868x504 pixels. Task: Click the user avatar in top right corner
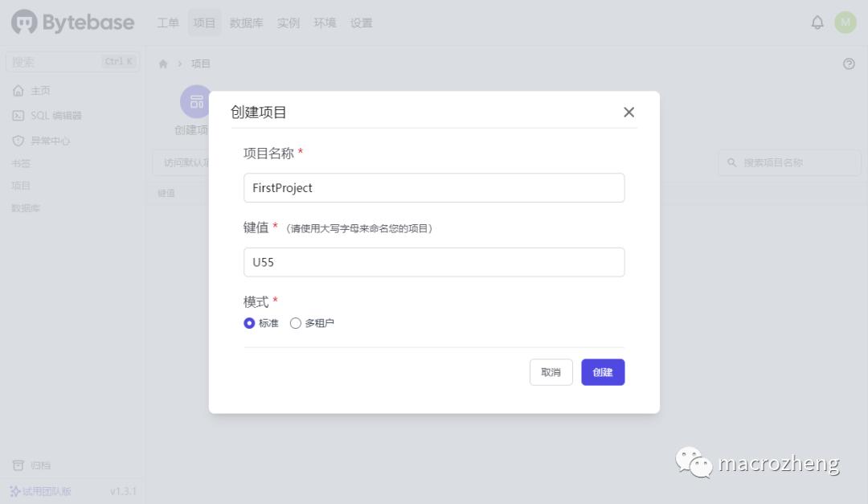[x=845, y=22]
